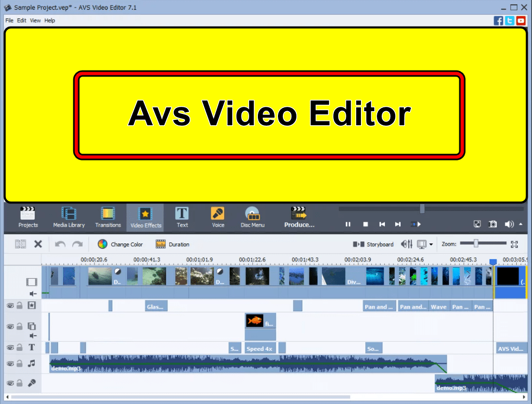Open the audio mixer icon
Image resolution: width=532 pixels, height=404 pixels.
[407, 244]
